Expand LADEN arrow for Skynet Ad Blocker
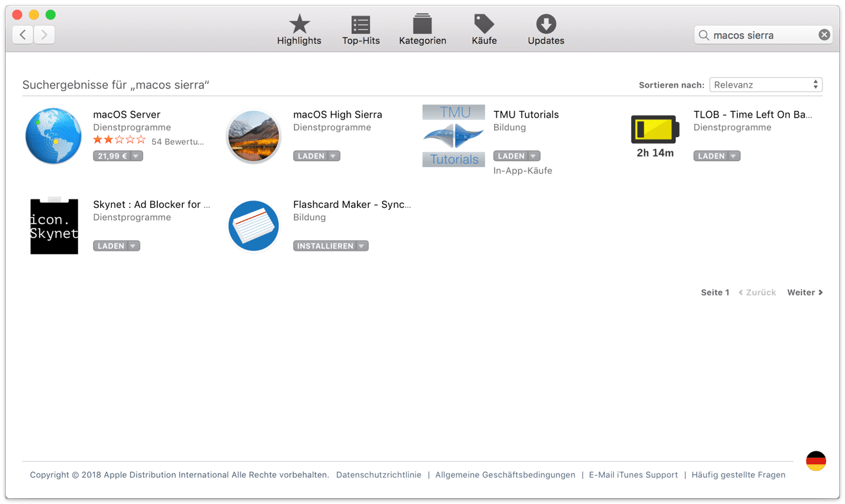The height and width of the screenshot is (504, 845). coord(133,246)
